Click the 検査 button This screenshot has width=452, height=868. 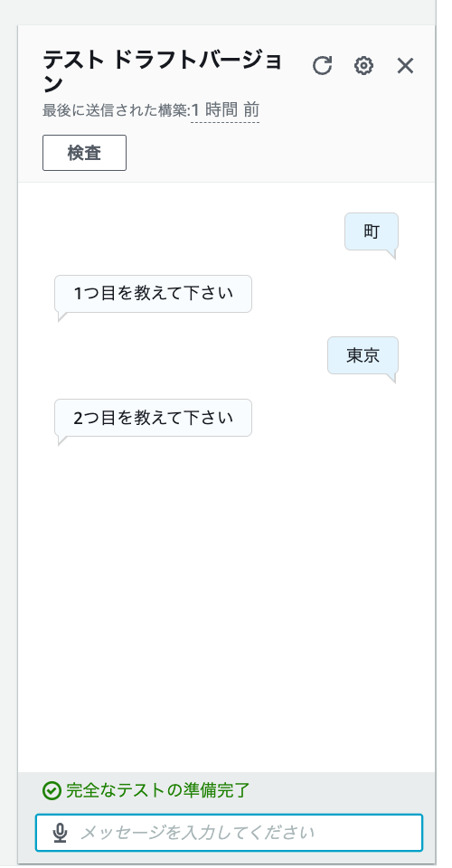pyautogui.click(x=84, y=153)
